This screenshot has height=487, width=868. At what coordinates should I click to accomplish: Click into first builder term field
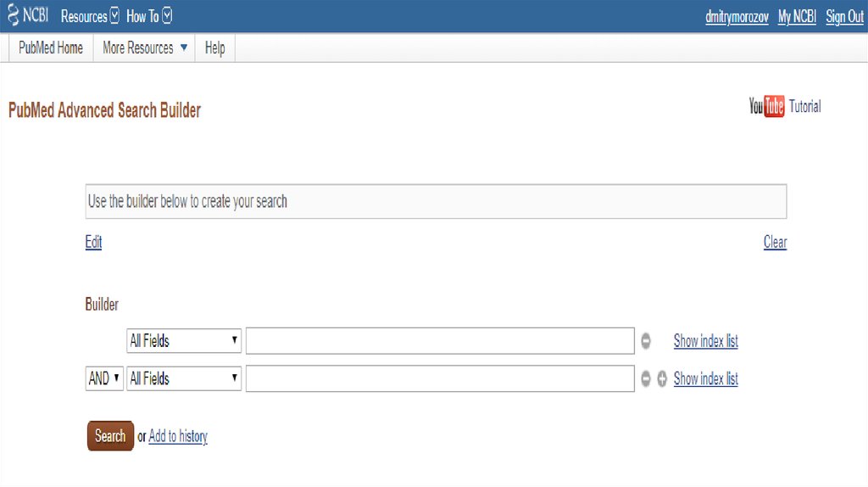[439, 341]
